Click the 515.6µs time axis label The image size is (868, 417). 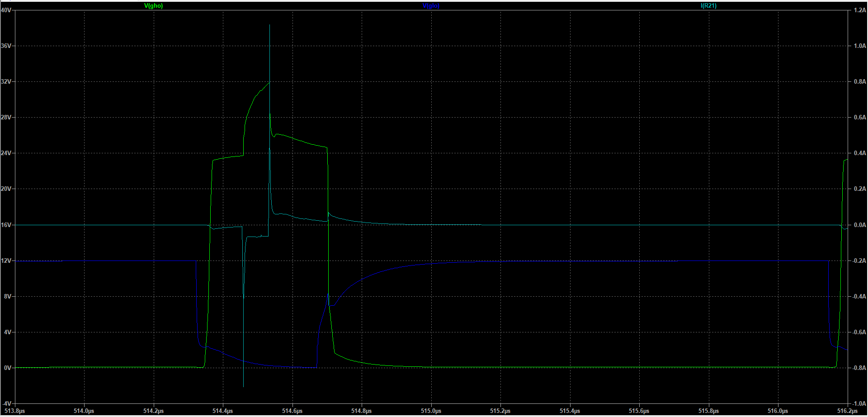(x=639, y=411)
